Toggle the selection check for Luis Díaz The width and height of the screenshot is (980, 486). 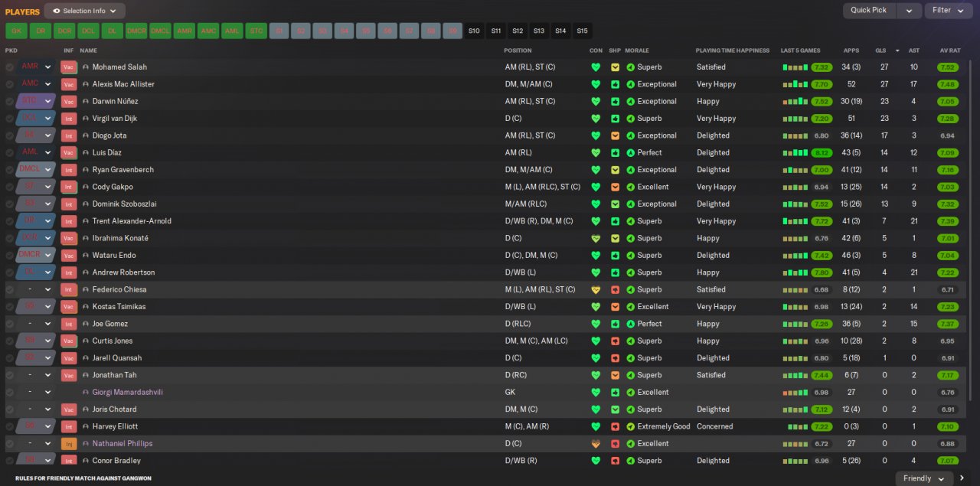(9, 153)
